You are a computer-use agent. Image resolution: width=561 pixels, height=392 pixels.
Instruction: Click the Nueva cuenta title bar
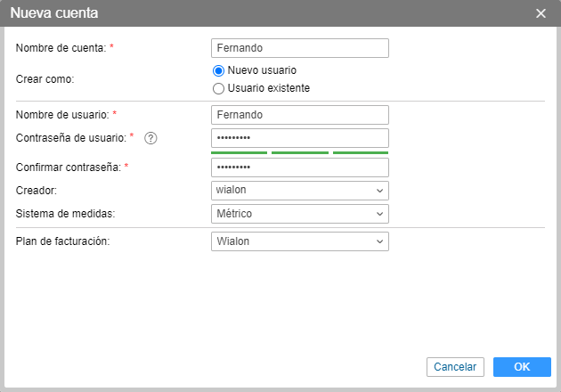(267, 13)
